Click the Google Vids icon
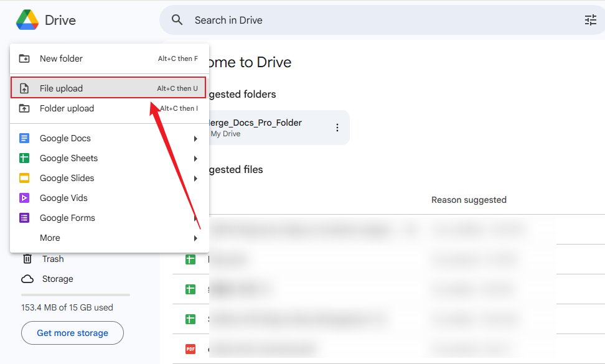 pos(24,198)
